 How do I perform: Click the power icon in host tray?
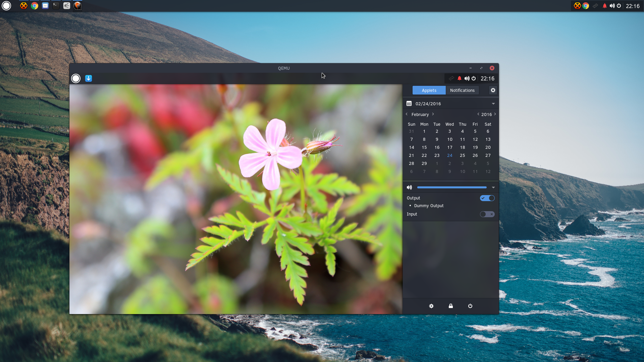(619, 6)
